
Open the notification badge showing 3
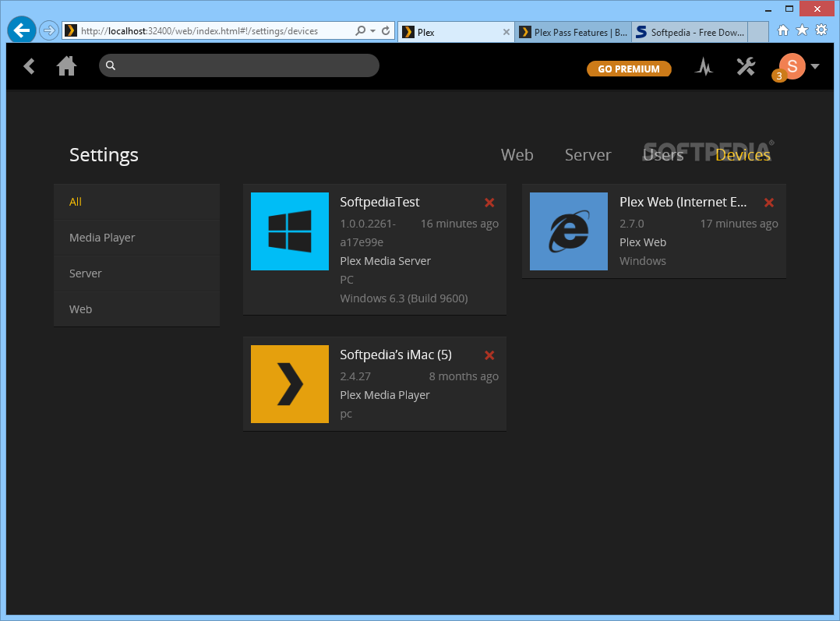[779, 76]
